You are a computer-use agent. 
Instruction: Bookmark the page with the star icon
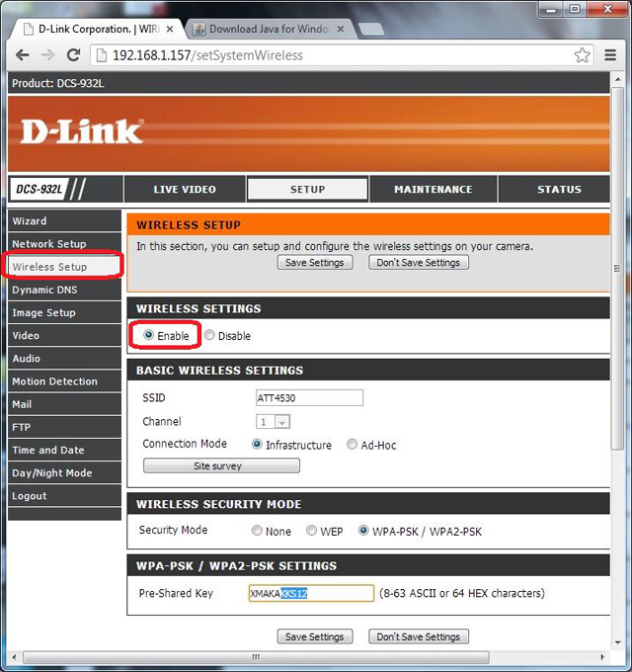coord(582,55)
